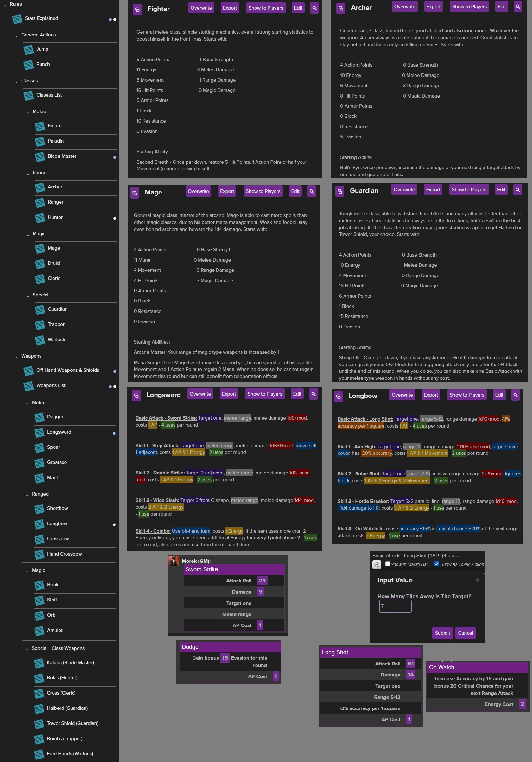Enable the Show in Macro Bar checkbox
Viewport: 532px width, 762px height.
[388, 564]
